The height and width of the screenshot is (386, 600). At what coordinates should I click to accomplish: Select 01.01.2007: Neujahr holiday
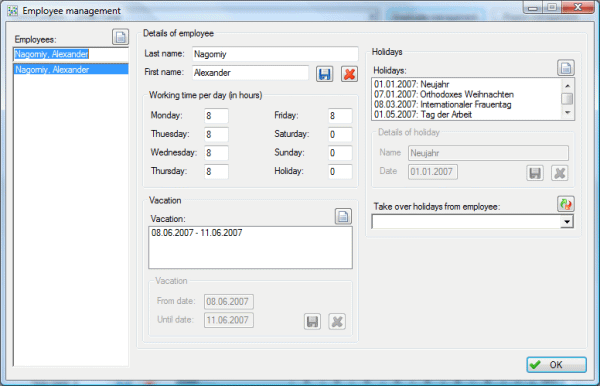[x=467, y=84]
